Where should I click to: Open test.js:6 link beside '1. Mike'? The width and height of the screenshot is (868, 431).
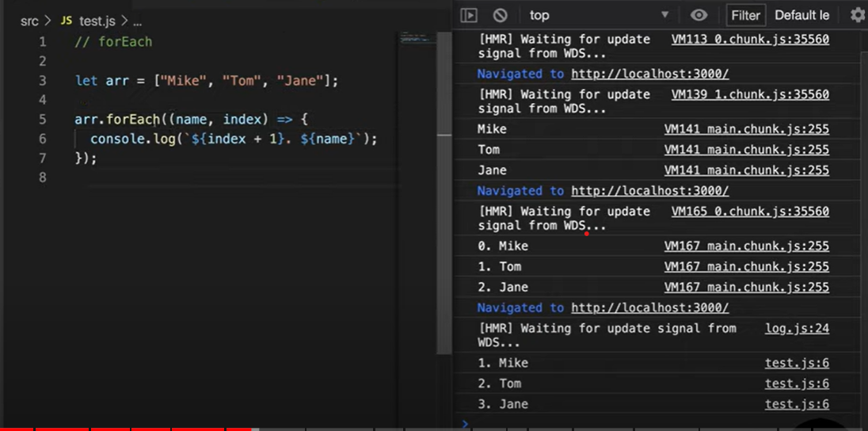click(798, 363)
